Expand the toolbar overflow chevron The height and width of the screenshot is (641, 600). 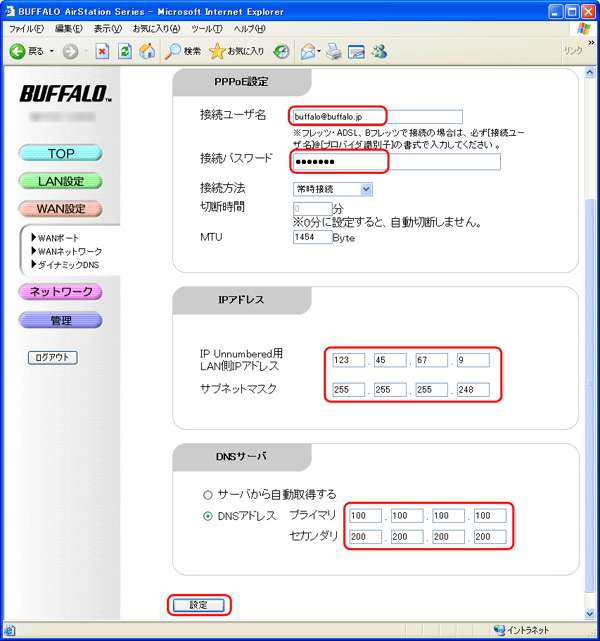591,43
